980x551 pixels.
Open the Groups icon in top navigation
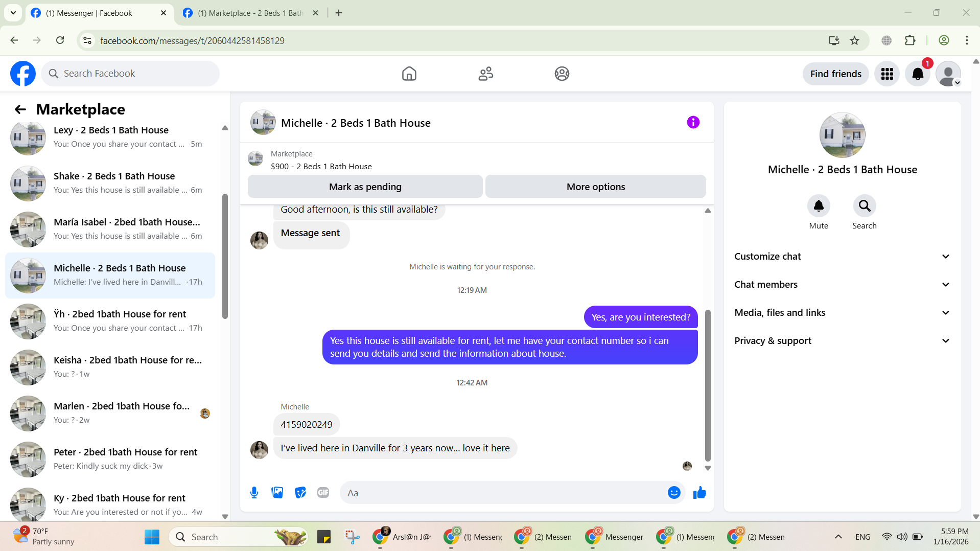[562, 74]
